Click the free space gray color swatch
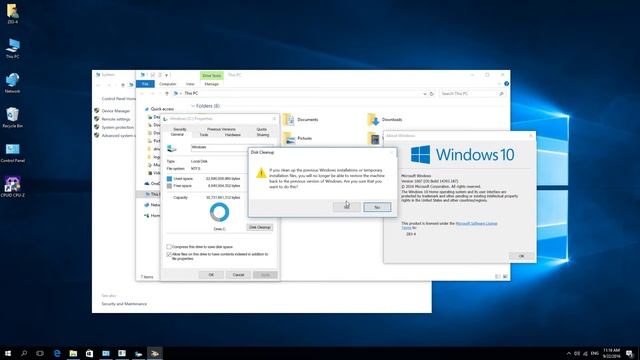The image size is (640, 360). coord(169,186)
